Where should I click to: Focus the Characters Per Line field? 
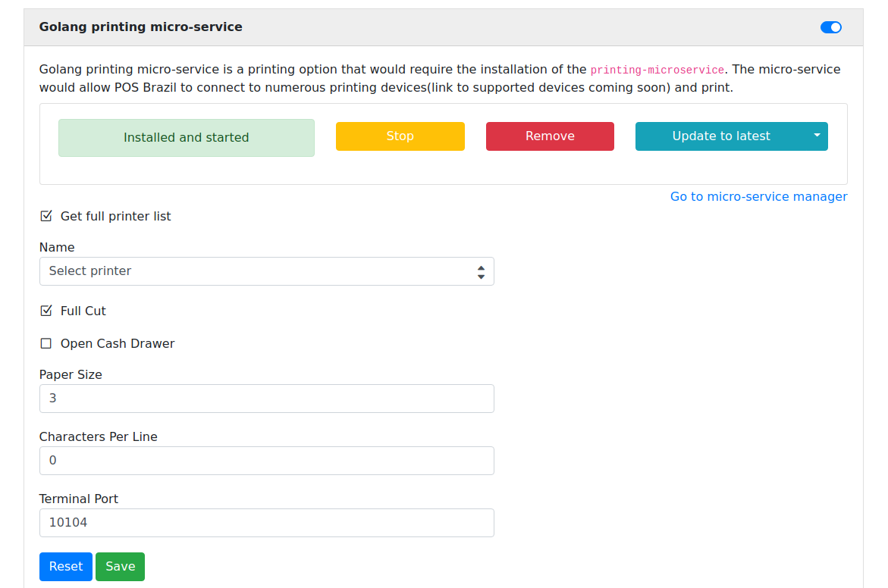tap(267, 461)
